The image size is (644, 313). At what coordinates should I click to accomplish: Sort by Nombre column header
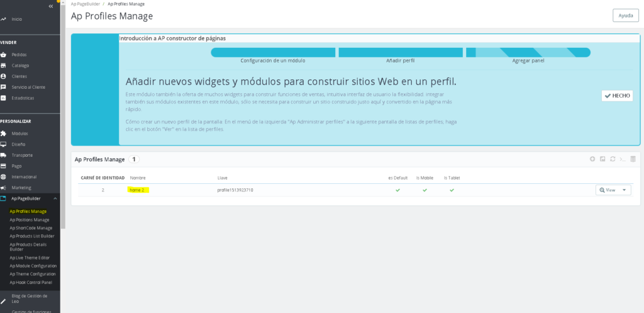[x=138, y=178]
